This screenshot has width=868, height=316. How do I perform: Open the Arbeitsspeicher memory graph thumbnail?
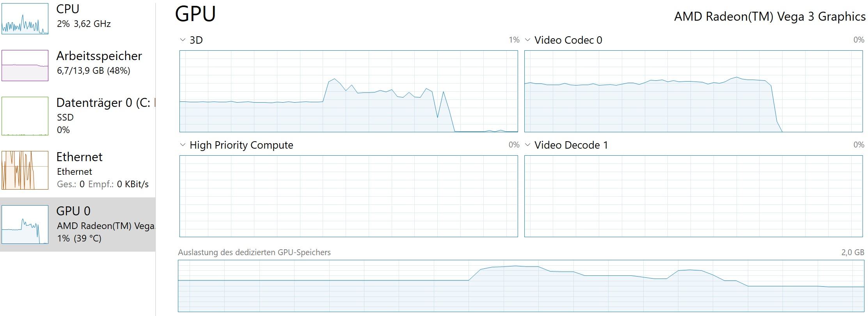[x=25, y=66]
